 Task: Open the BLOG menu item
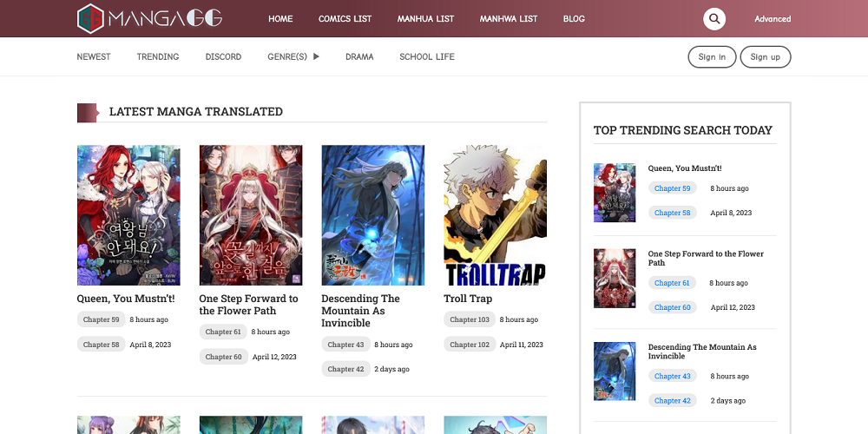(574, 19)
